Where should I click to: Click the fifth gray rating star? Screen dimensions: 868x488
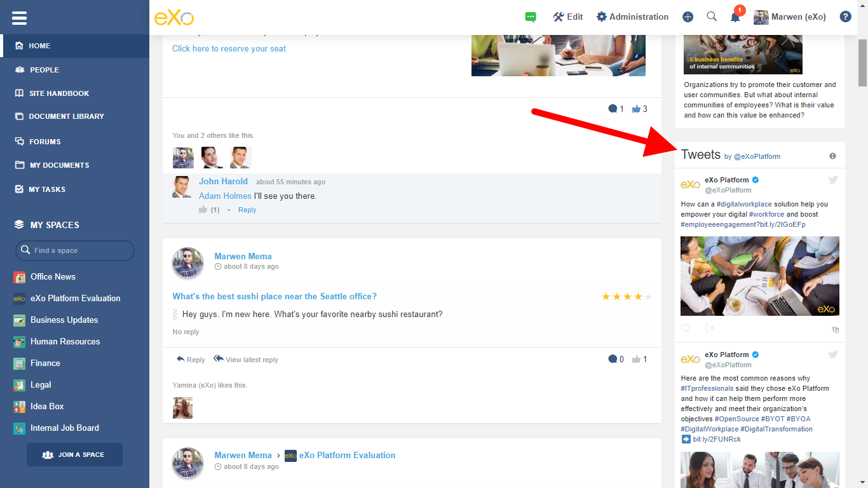pos(648,297)
